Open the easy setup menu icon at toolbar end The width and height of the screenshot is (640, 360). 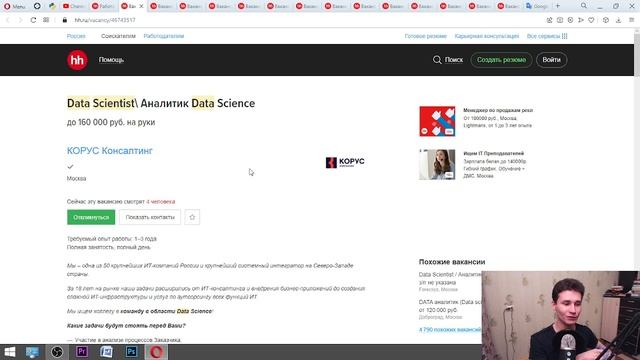[631, 20]
